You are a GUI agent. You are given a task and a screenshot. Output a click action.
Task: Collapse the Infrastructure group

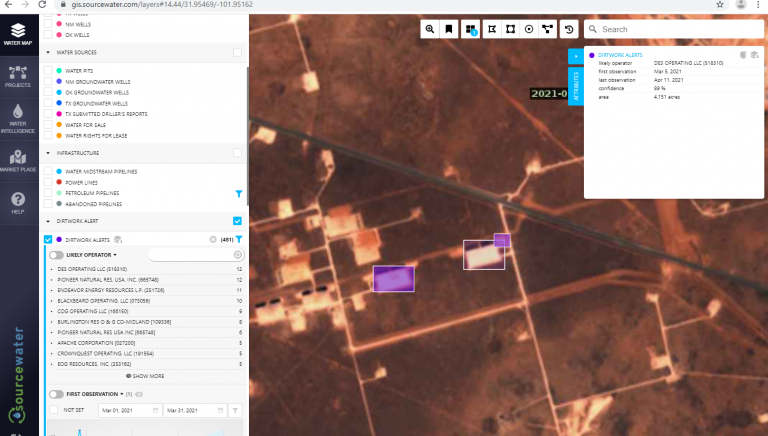pyautogui.click(x=48, y=153)
